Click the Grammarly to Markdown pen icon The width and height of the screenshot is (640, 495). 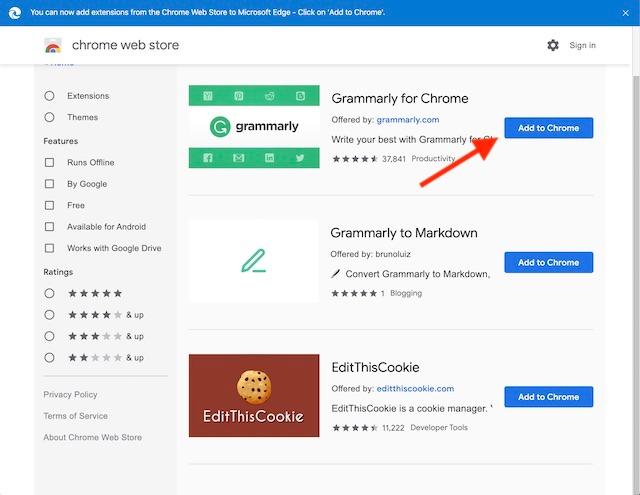click(253, 260)
